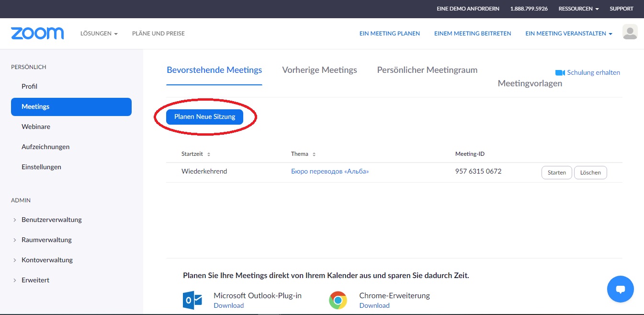Click the Chrome extension icon
Image resolution: width=644 pixels, height=315 pixels.
pos(338,300)
